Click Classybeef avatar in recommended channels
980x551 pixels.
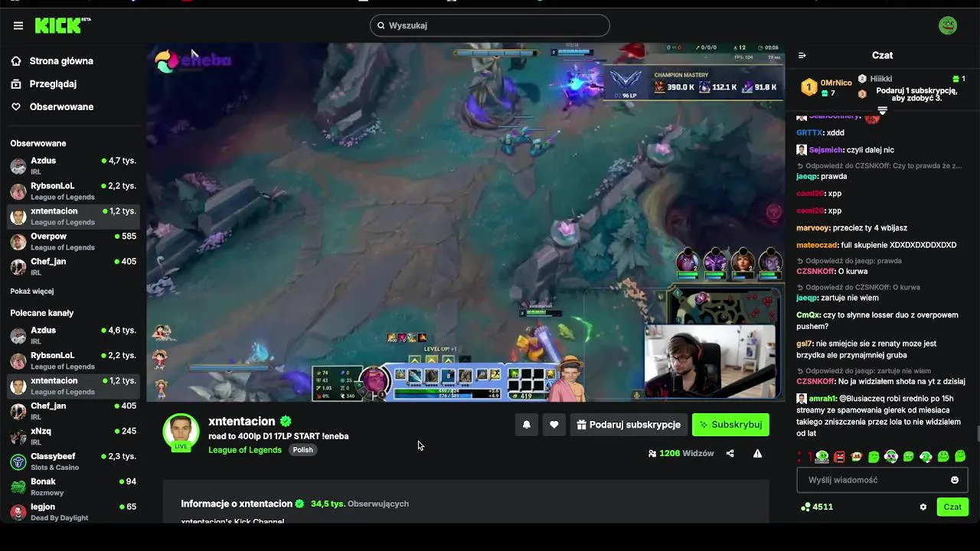[18, 461]
